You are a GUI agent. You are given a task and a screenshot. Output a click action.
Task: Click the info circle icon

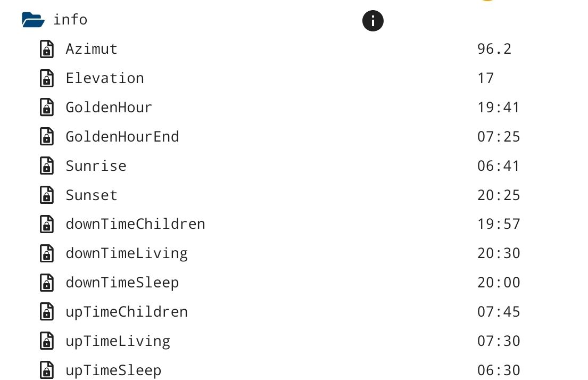[373, 21]
